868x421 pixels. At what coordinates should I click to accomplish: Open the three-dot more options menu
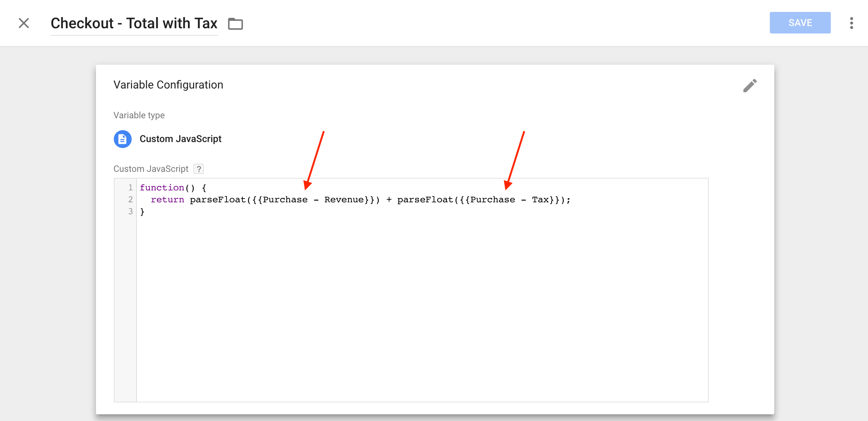tap(851, 23)
